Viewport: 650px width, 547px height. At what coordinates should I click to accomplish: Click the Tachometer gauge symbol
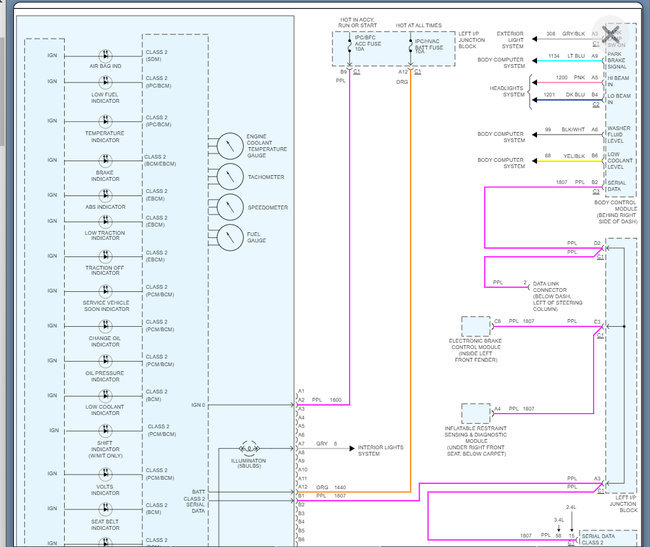click(x=230, y=177)
